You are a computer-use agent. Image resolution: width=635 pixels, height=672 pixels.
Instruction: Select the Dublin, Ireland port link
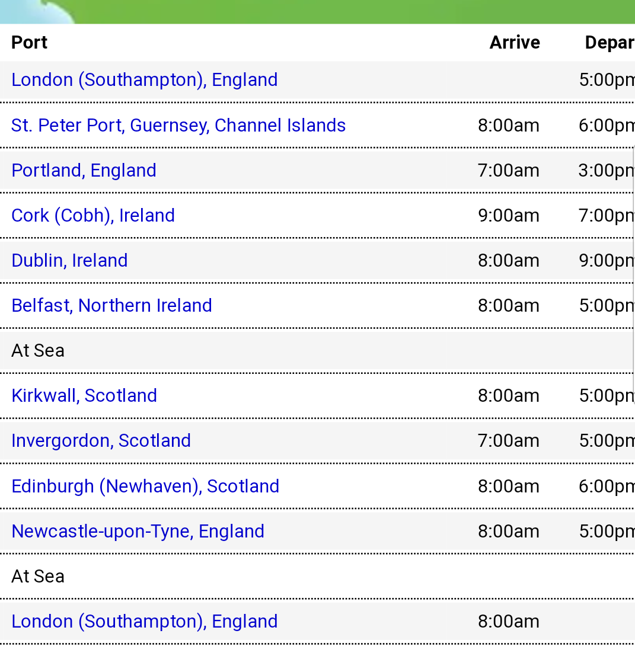coord(69,261)
